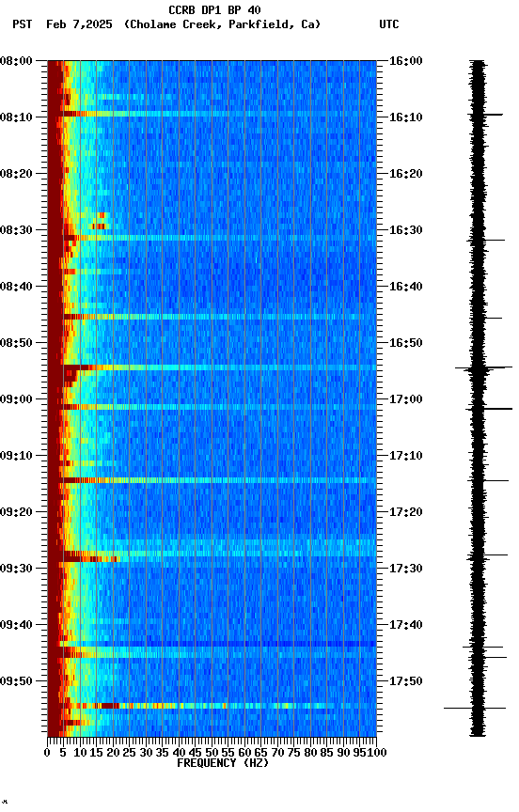Select the '70' frequency axis label
This screenshot has height=812, width=519.
point(277,754)
